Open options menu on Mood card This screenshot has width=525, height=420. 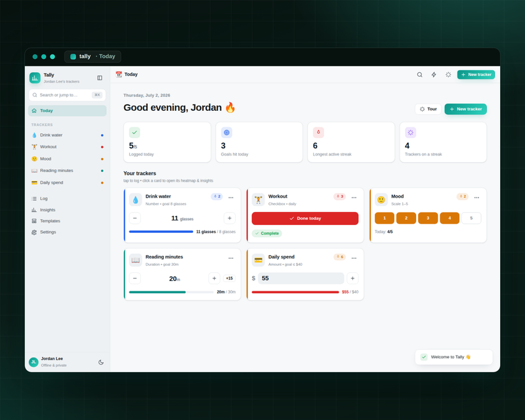coord(477,198)
